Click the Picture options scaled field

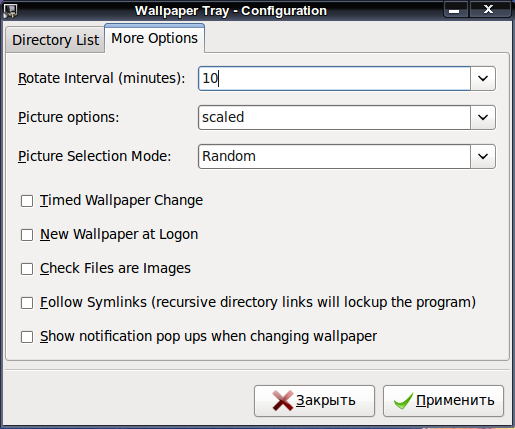[334, 117]
